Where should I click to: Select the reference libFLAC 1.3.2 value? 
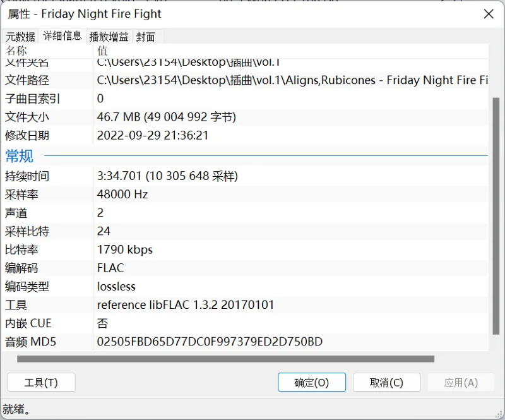pyautogui.click(x=186, y=305)
